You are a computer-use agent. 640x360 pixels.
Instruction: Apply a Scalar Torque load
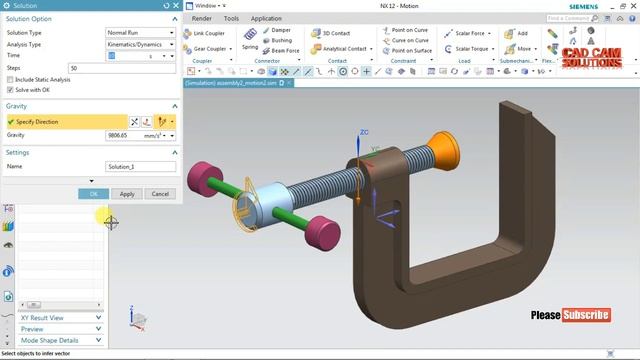466,49
